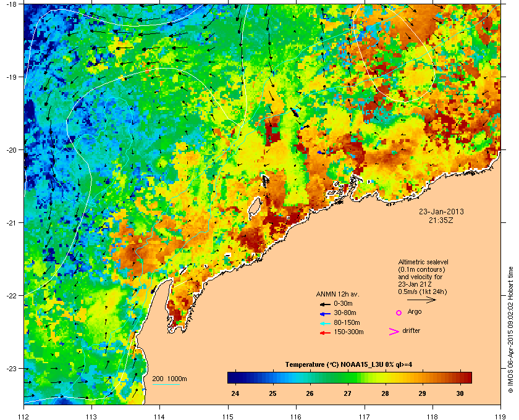Click the 'Argo' legend label
This screenshot has height=420, width=519.
point(415,312)
